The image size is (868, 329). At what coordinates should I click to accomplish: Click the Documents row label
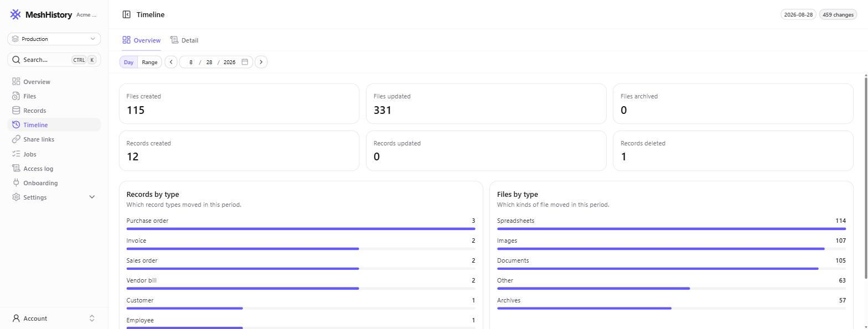tap(513, 260)
